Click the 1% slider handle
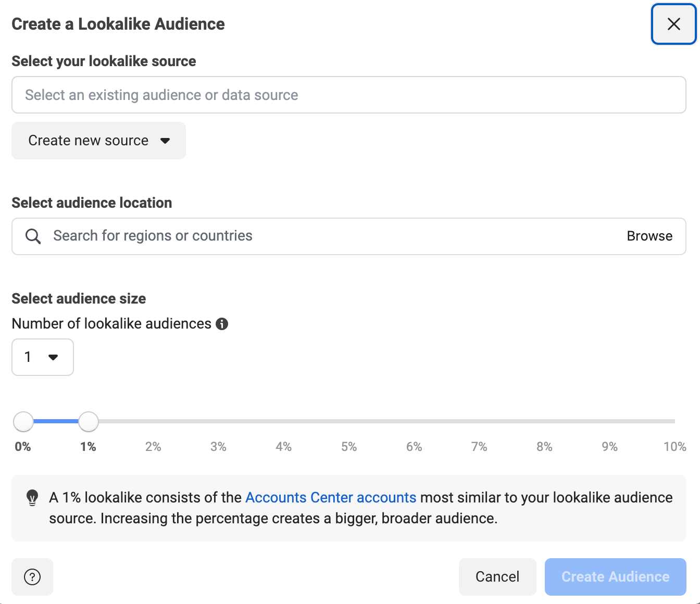The image size is (700, 604). click(x=89, y=422)
